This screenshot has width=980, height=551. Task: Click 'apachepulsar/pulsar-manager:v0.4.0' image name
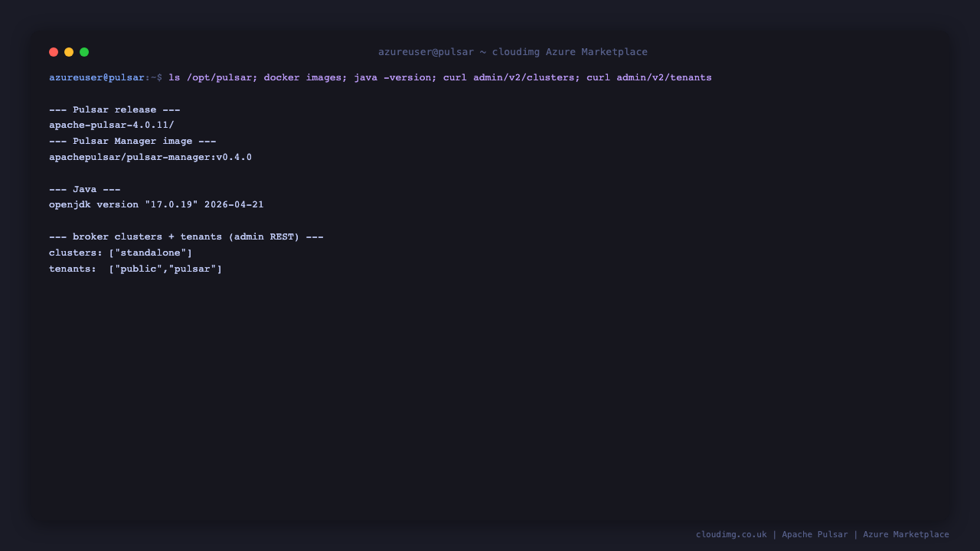click(150, 158)
